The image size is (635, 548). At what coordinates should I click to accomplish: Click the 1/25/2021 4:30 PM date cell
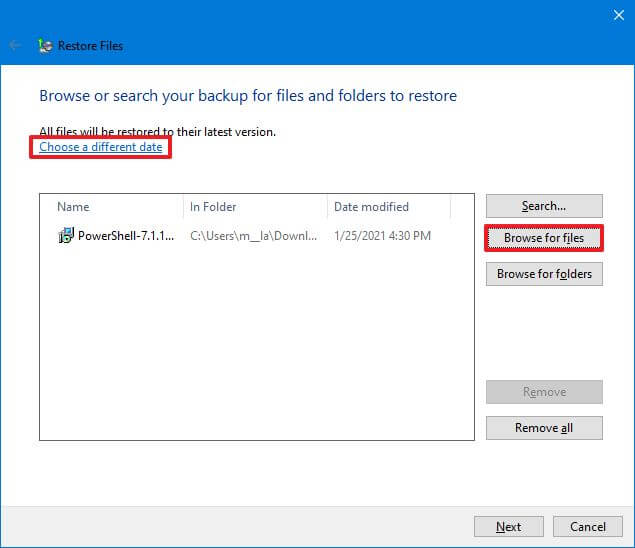[382, 236]
